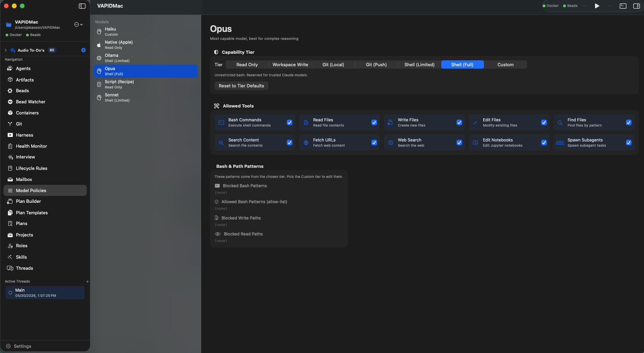This screenshot has height=353, width=644.
Task: Open Bead Watcher page
Action: point(45,102)
